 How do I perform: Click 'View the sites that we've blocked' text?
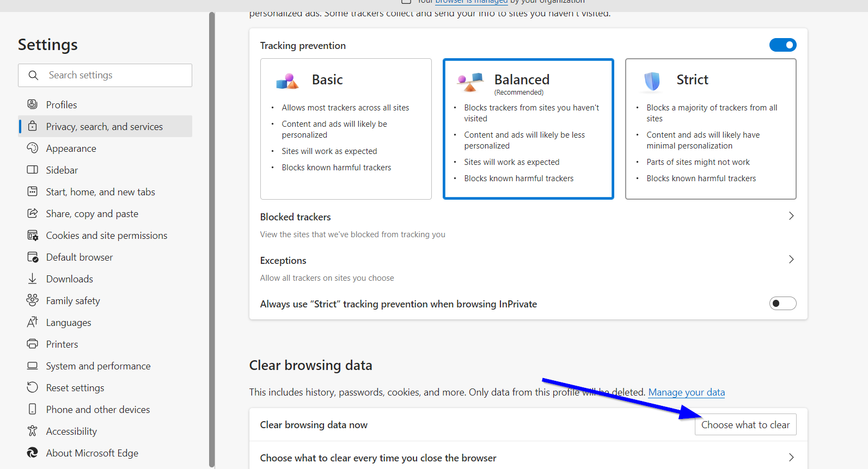point(352,234)
